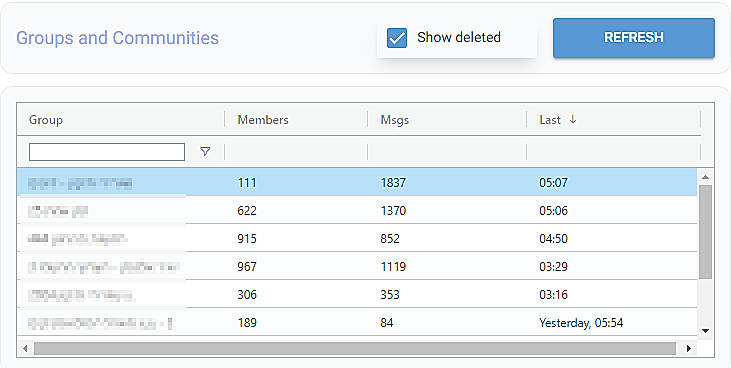
Task: Click the REFRESH button
Action: (x=634, y=38)
